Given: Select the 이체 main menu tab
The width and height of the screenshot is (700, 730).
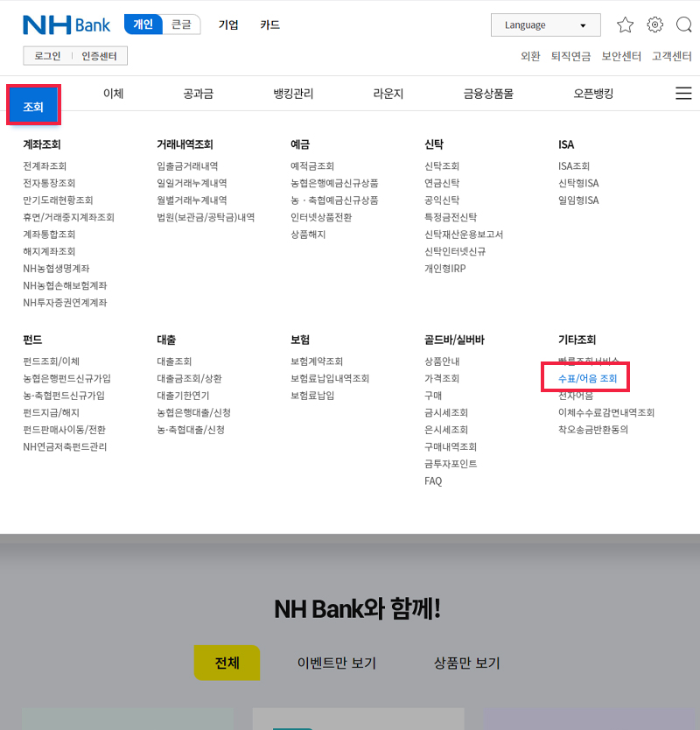Looking at the screenshot, I should [113, 94].
